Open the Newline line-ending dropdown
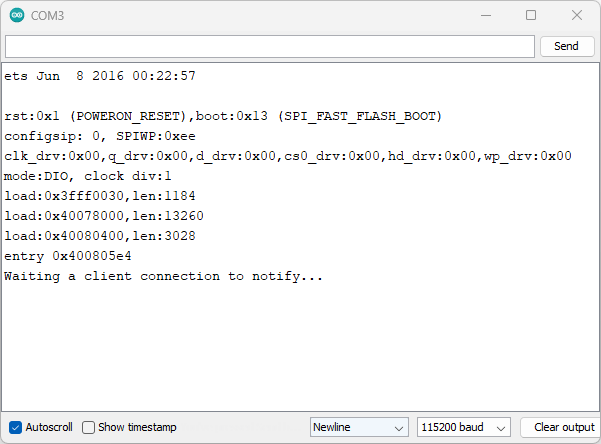This screenshot has height=444, width=601. [359, 427]
